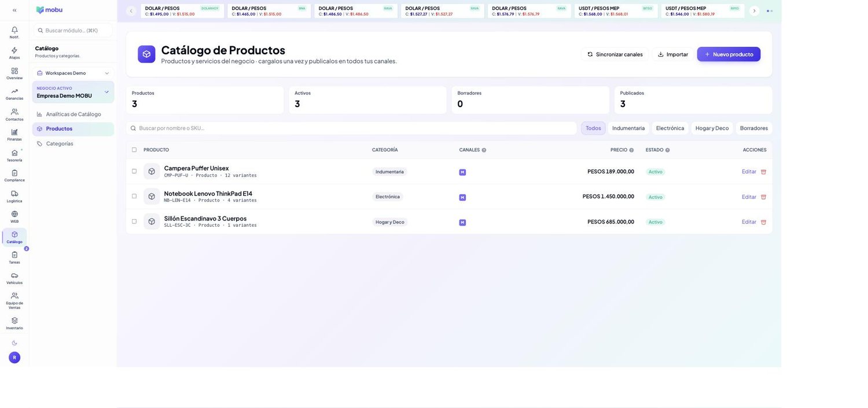Click DOLAR / PESOS DOLARHOY ticker card
Screen dimensions: 868x408
click(182, 11)
